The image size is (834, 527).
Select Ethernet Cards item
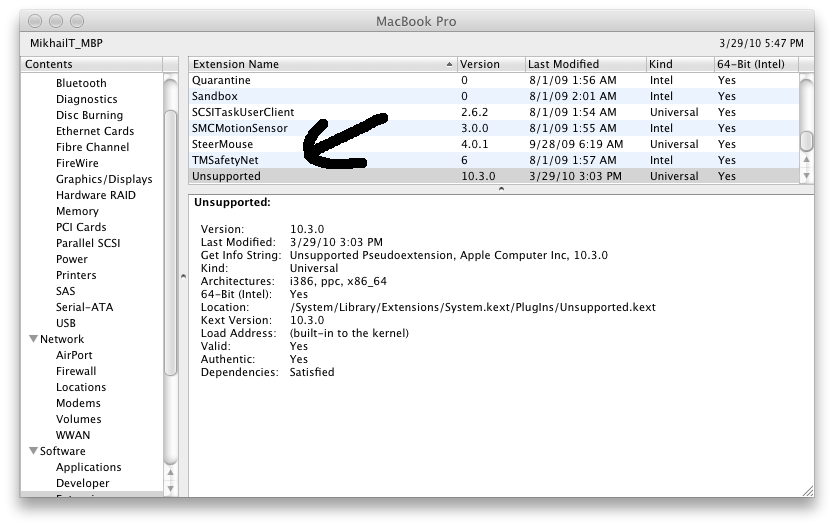pyautogui.click(x=95, y=131)
